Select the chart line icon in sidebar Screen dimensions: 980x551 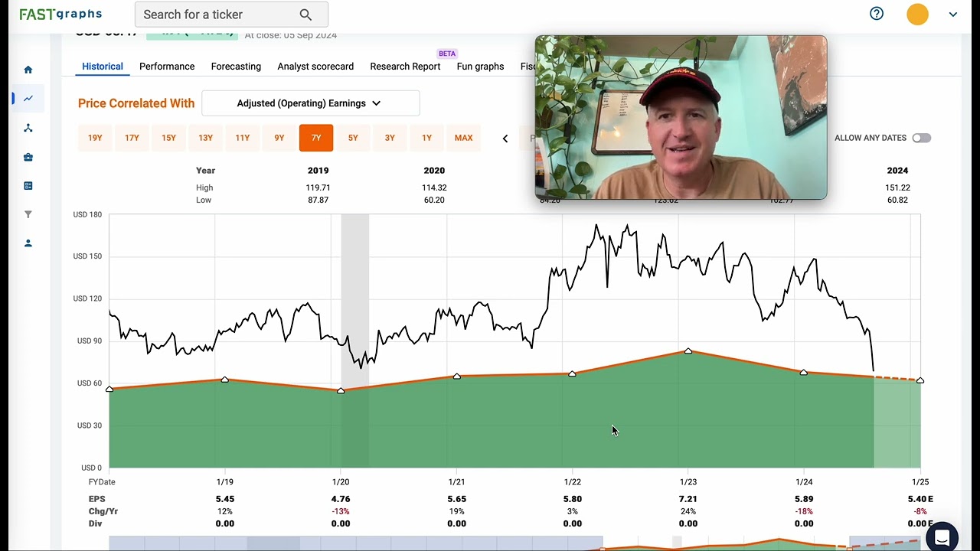pyautogui.click(x=28, y=98)
